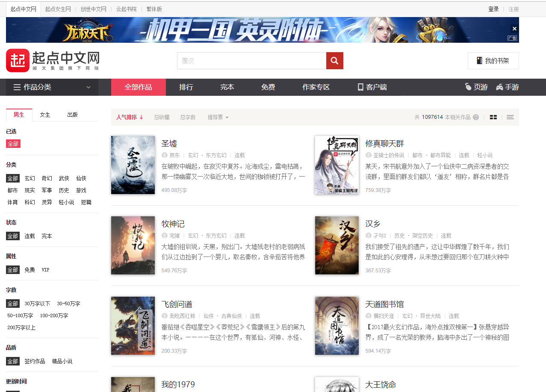Filter quality by 签约作品
The width and height of the screenshot is (546, 392).
[35, 361]
